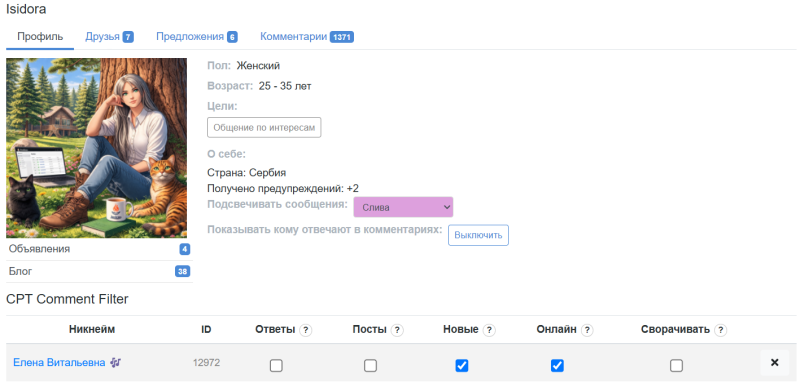Click the ID value 12972
This screenshot has height=383, width=800.
point(206,363)
